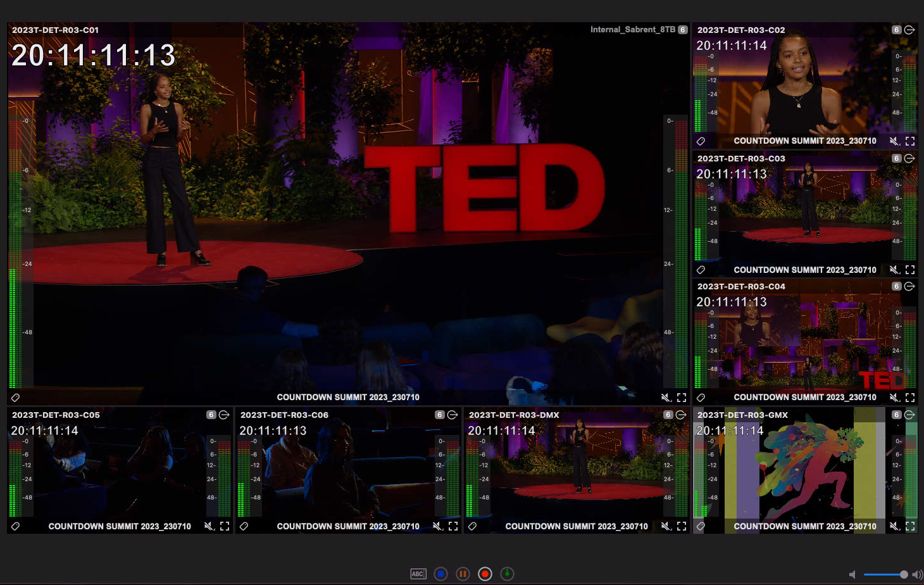
Task: Open the 6 destinations badge on C03
Action: [x=896, y=158]
